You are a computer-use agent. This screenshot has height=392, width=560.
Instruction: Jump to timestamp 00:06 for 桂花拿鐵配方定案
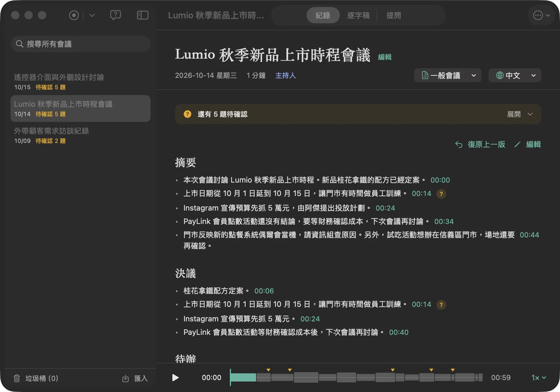[x=264, y=291]
